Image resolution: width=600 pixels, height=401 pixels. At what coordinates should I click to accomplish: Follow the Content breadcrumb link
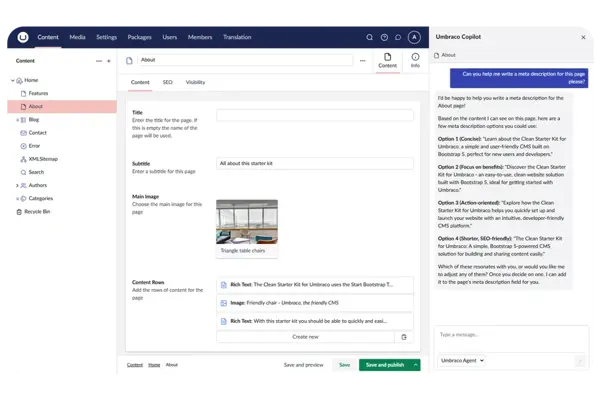tap(135, 365)
